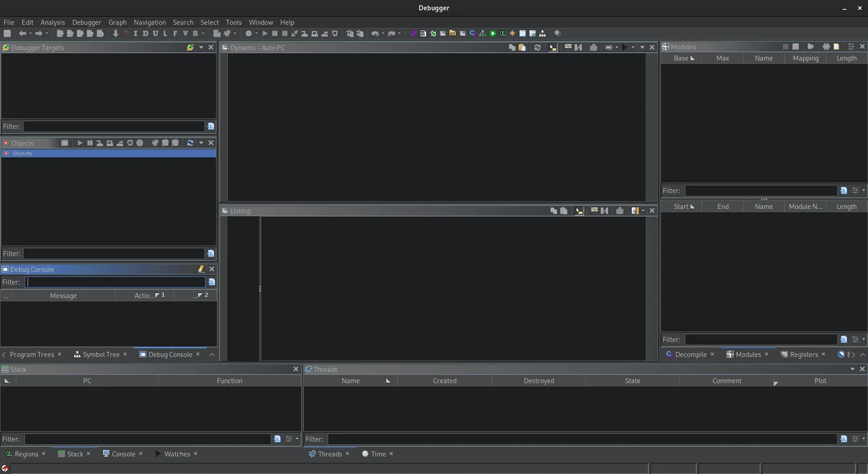This screenshot has width=868, height=474.
Task: Open the dropdown beside the Undo toolbar icon
Action: pos(383,33)
